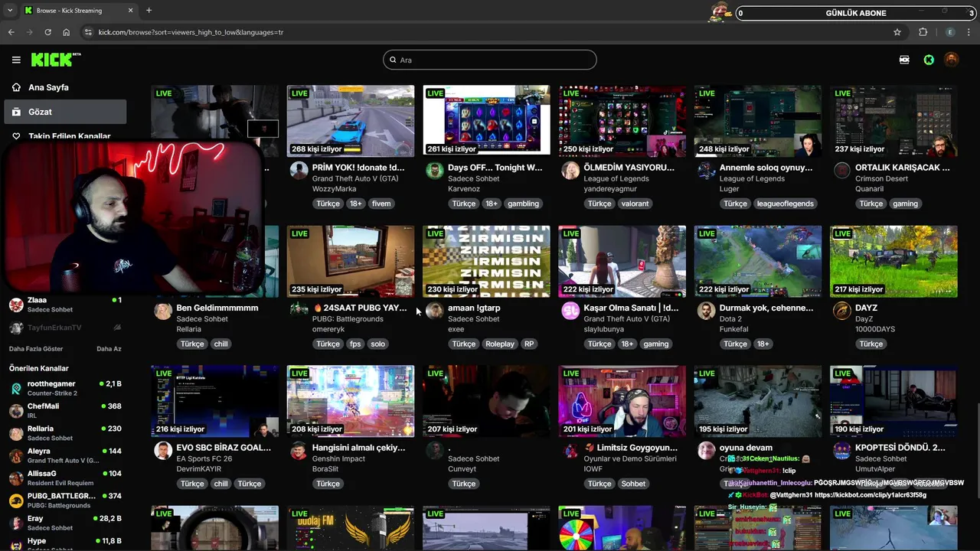980x551 pixels.
Task: Open Quanaril Crimson Desert thumbnail
Action: pyautogui.click(x=893, y=121)
